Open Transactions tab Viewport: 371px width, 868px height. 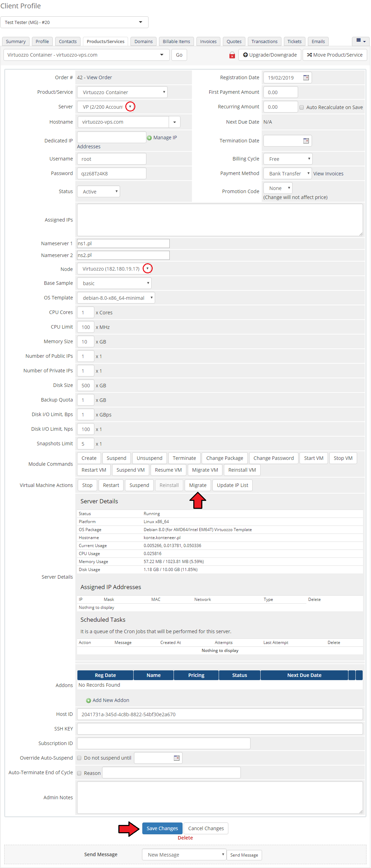[264, 41]
